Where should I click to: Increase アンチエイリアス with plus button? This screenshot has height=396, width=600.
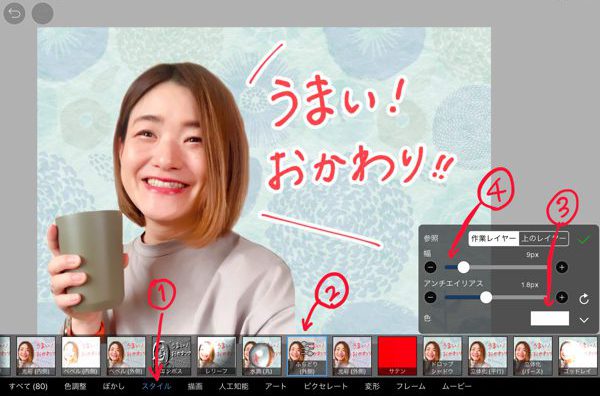coord(562,297)
